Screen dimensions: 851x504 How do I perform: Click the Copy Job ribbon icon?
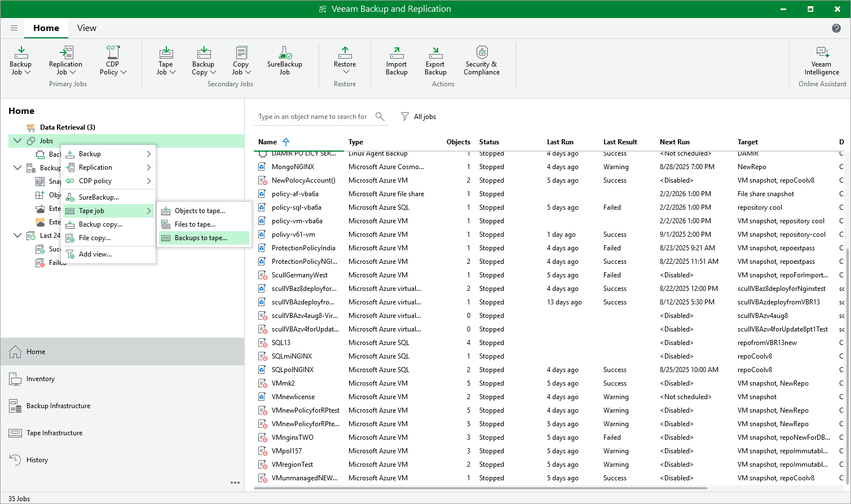pyautogui.click(x=241, y=52)
